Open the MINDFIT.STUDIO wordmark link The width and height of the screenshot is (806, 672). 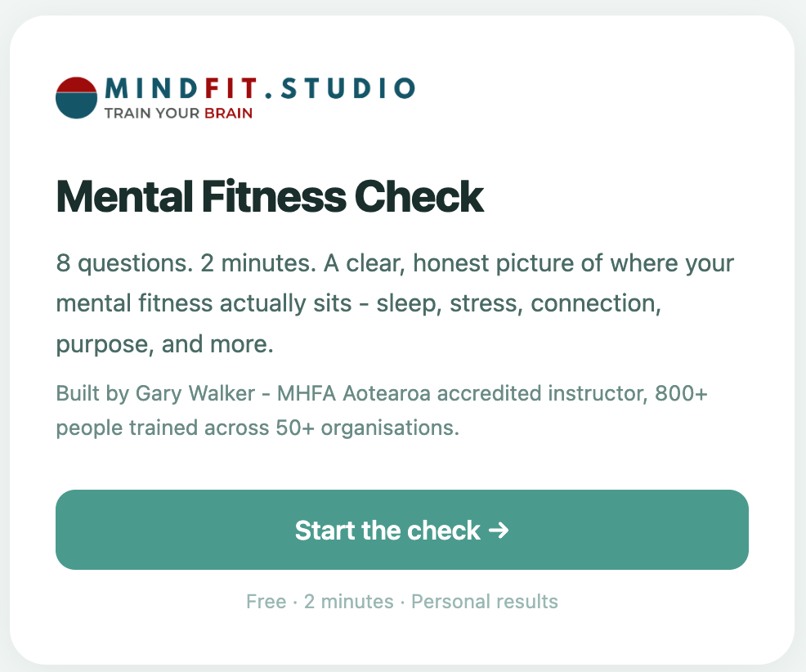[x=260, y=88]
